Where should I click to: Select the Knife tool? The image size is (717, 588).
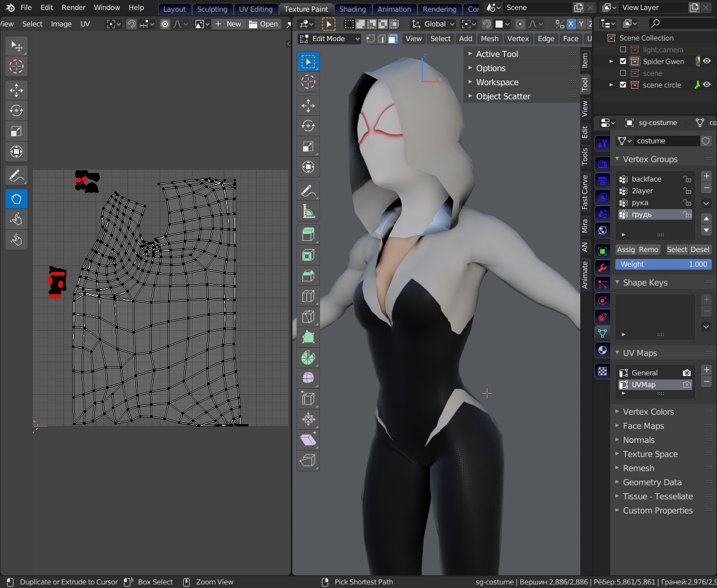(x=308, y=317)
